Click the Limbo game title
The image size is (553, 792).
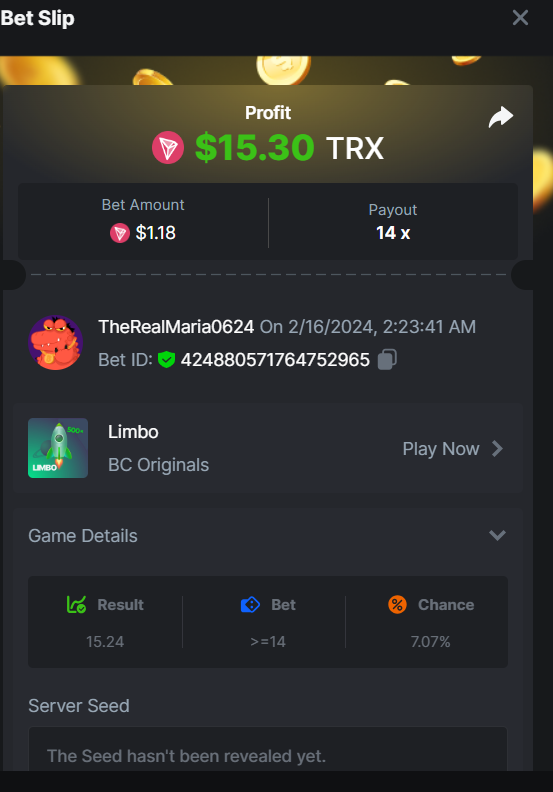point(133,432)
